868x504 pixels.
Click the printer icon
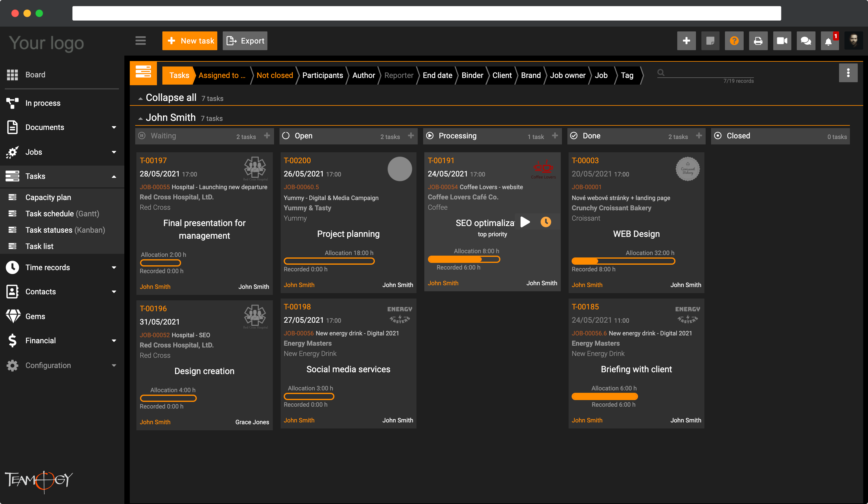758,41
